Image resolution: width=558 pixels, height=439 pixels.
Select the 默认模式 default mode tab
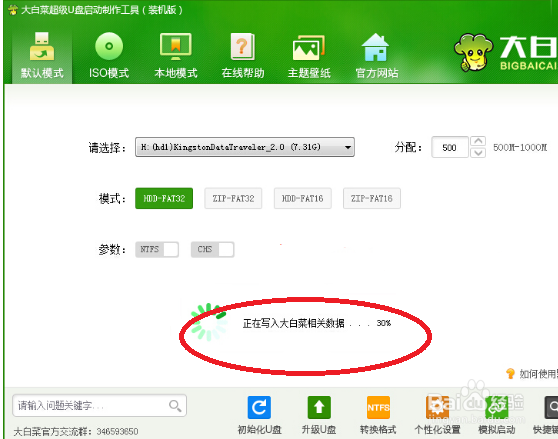coord(42,56)
